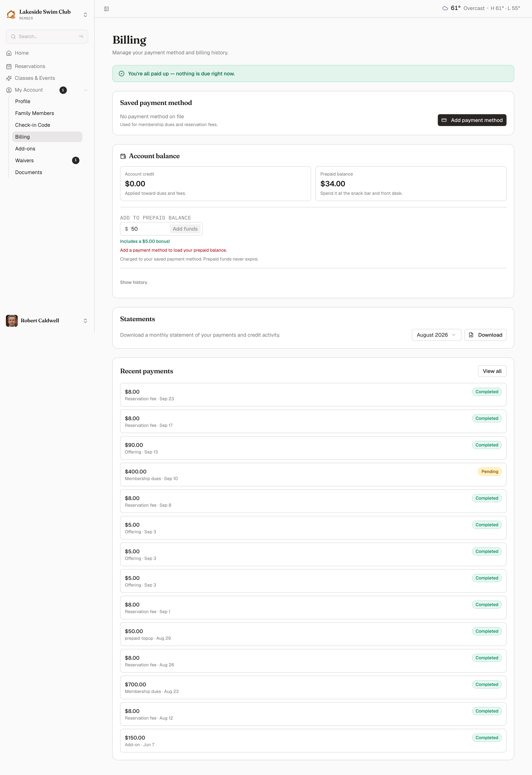The height and width of the screenshot is (775, 532).
Task: Open Add-ons in the sidebar
Action: tap(47, 149)
